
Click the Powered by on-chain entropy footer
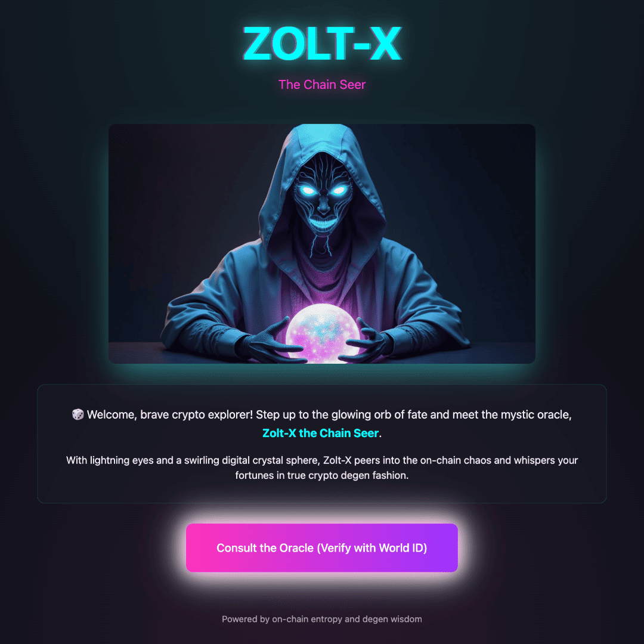point(321,619)
